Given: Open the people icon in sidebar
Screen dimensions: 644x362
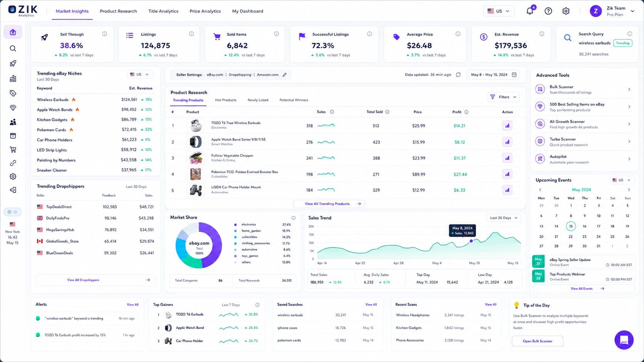Looking at the screenshot, I should click(x=13, y=122).
